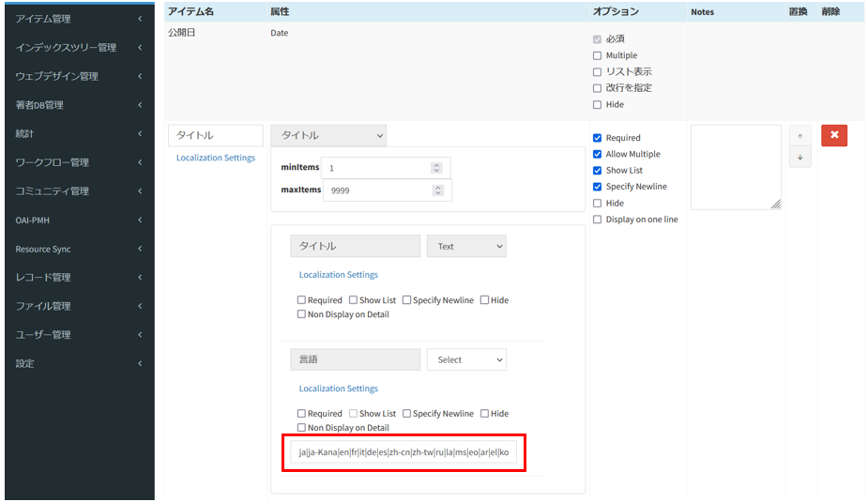Viewport: 868px width, 502px height.
Task: Open the Text input type dropdown
Action: click(x=465, y=247)
